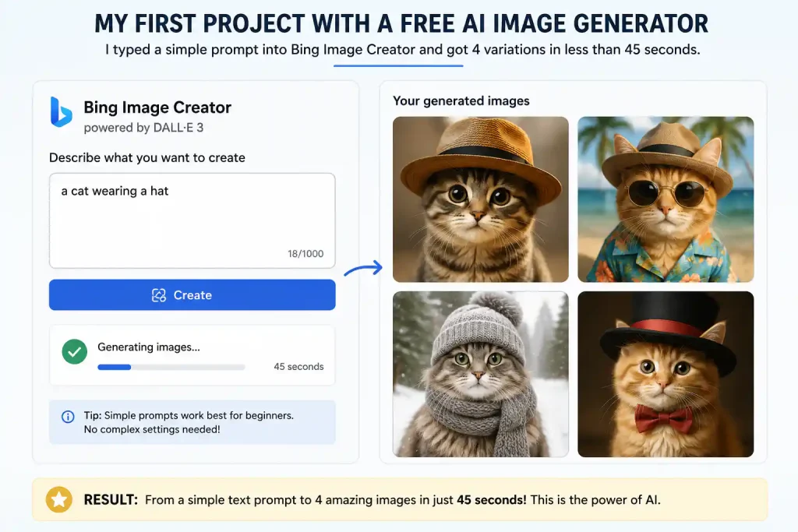798x532 pixels.
Task: Click the 'RESULT:' label
Action: point(111,499)
